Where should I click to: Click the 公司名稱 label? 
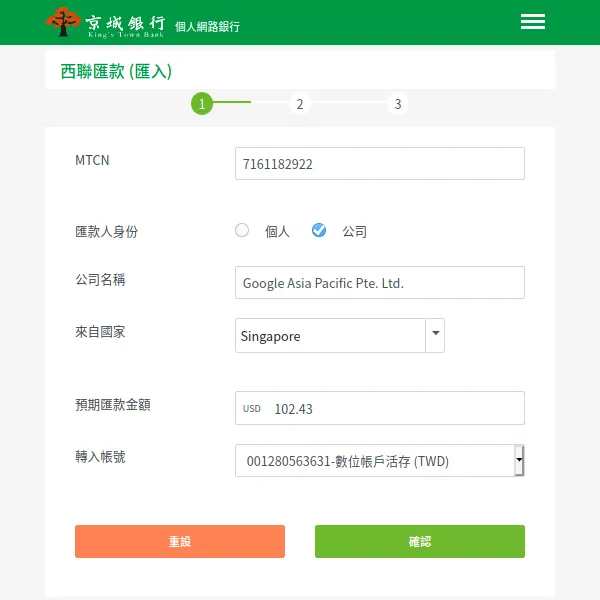[x=100, y=280]
